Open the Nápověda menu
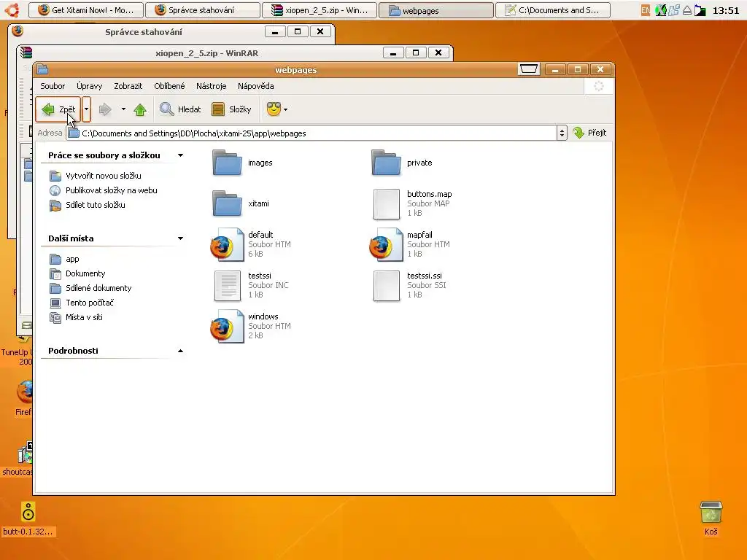747x560 pixels. point(256,86)
